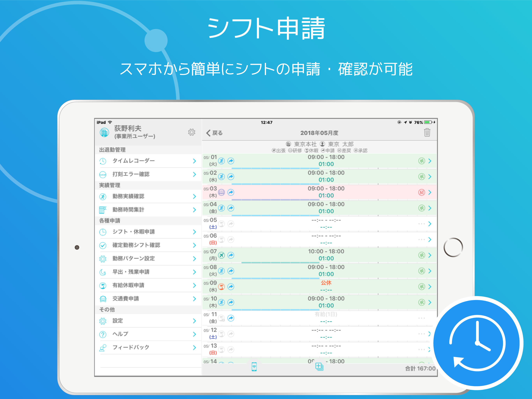
Task: Open details chevron for 05/07 row
Action: [430, 255]
